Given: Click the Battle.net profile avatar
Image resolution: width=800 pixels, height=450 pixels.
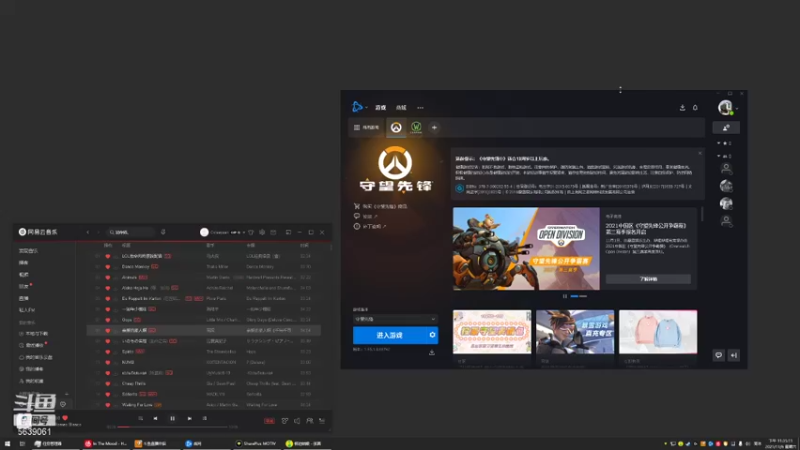Looking at the screenshot, I should coord(725,107).
